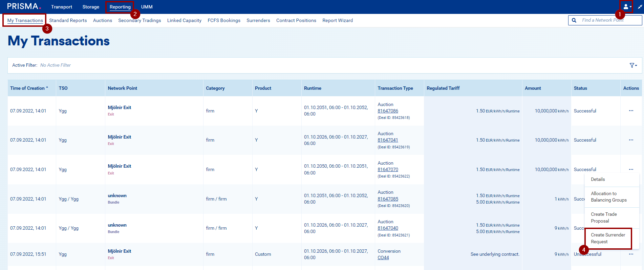The width and height of the screenshot is (644, 270).
Task: Open the Reporting menu
Action: click(120, 7)
